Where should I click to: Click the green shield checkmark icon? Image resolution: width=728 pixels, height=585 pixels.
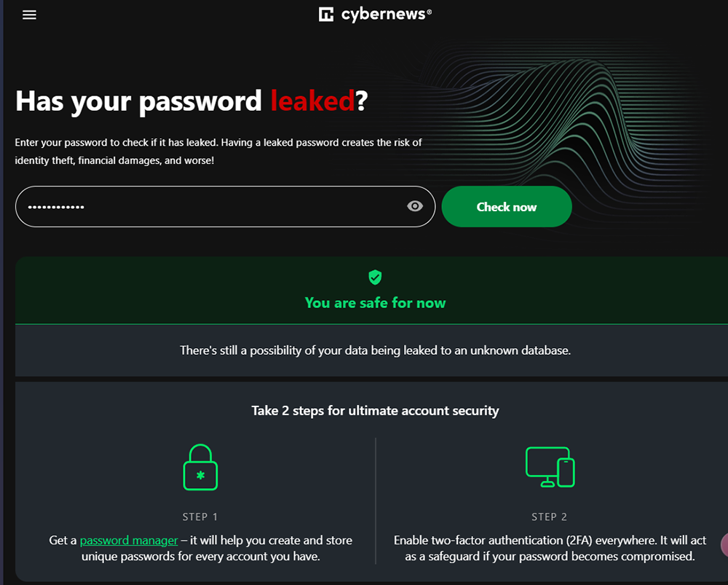click(x=375, y=277)
